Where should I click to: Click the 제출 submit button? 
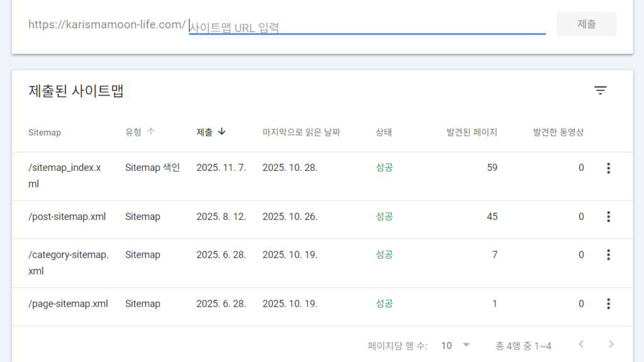point(586,24)
